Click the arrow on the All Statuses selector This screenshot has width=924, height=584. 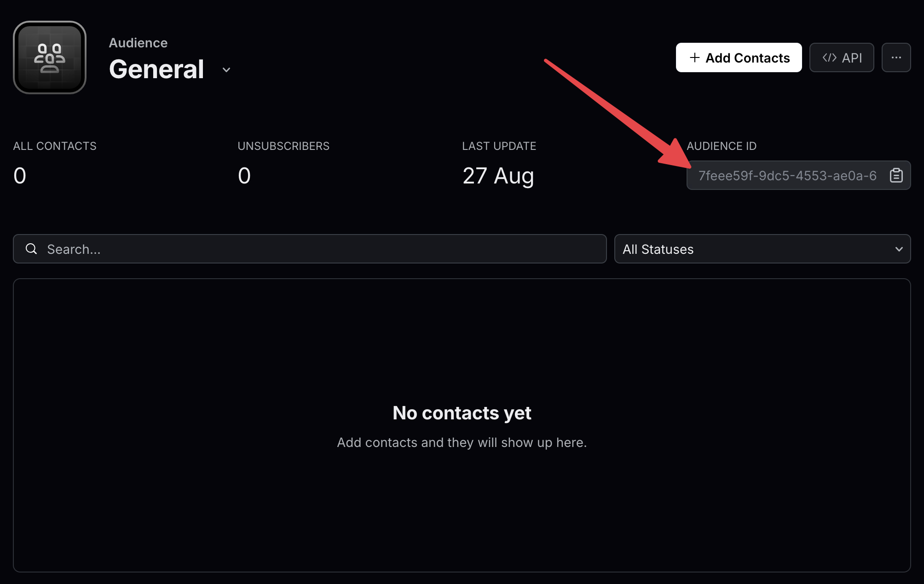tap(899, 249)
